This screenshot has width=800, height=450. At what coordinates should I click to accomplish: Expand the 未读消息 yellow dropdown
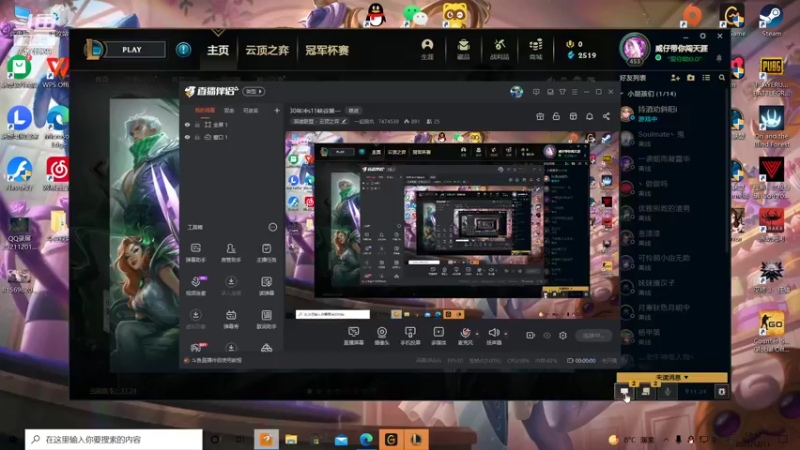tap(672, 377)
